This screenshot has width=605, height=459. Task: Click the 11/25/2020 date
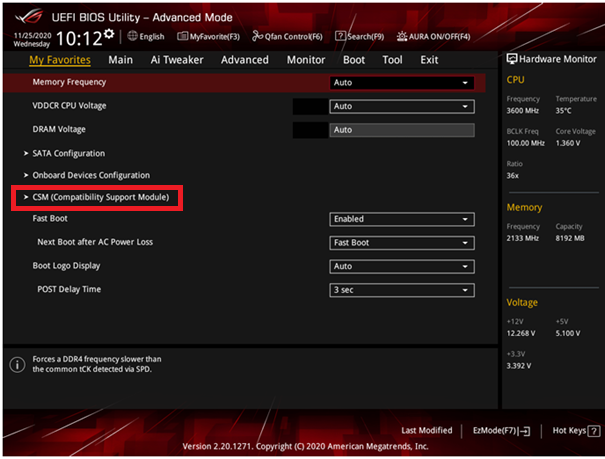click(32, 35)
